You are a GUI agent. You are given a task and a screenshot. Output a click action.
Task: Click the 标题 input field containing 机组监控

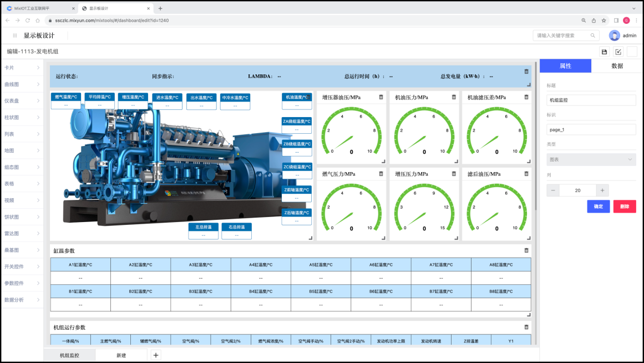[591, 100]
